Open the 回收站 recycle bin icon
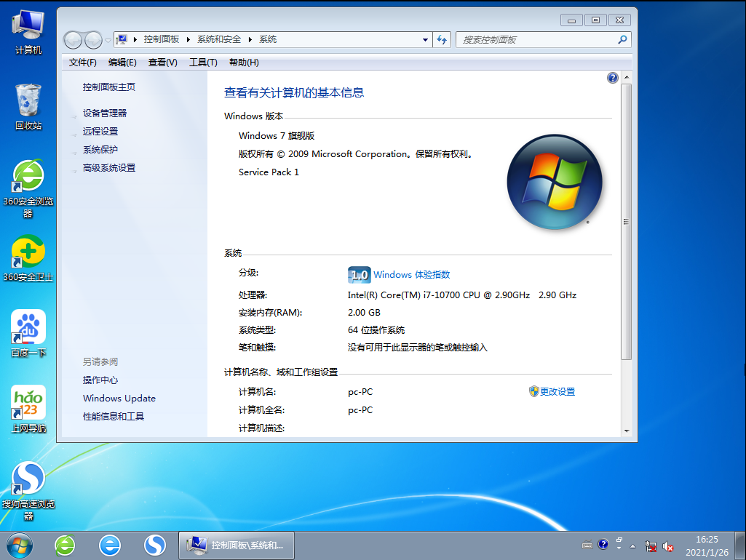Image resolution: width=746 pixels, height=560 pixels. coord(28,106)
